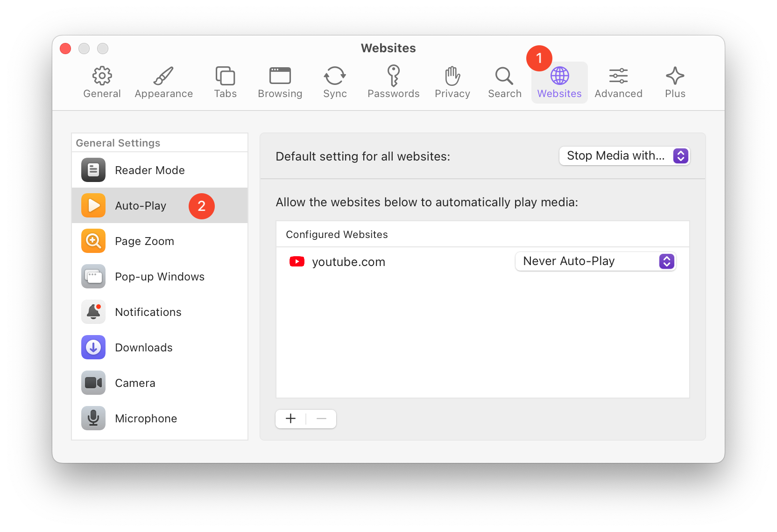Click the Microphone sidebar icon
Image resolution: width=777 pixels, height=532 pixels.
93,418
